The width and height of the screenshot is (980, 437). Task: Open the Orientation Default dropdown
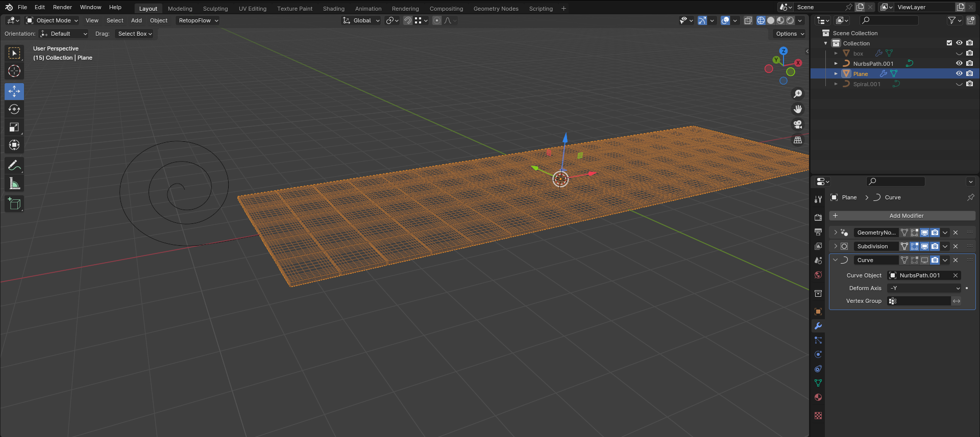[x=64, y=34]
